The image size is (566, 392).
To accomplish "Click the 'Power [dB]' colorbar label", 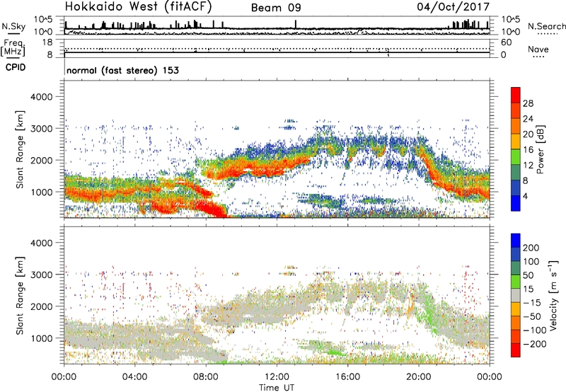I will [541, 149].
